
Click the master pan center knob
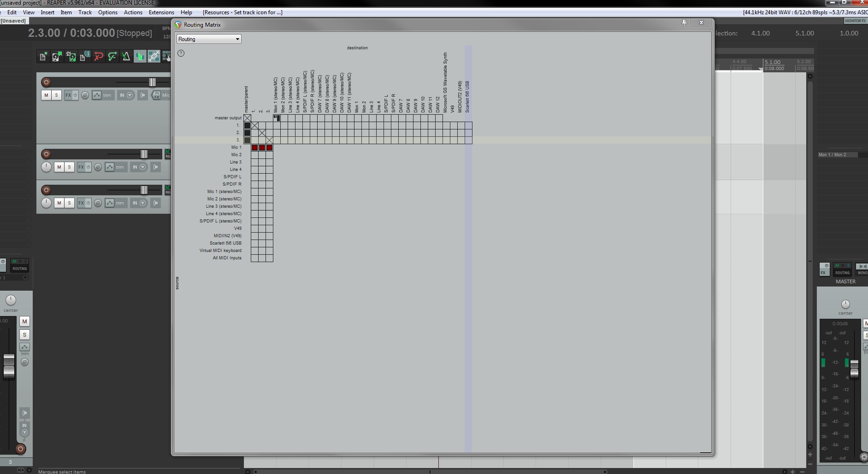click(x=845, y=304)
